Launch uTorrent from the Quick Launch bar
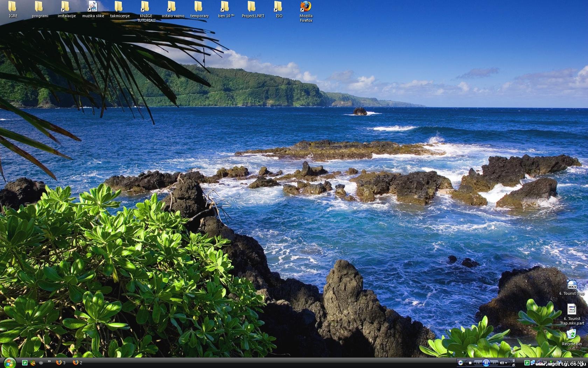Viewport: 588px width, 368px height. (25, 363)
